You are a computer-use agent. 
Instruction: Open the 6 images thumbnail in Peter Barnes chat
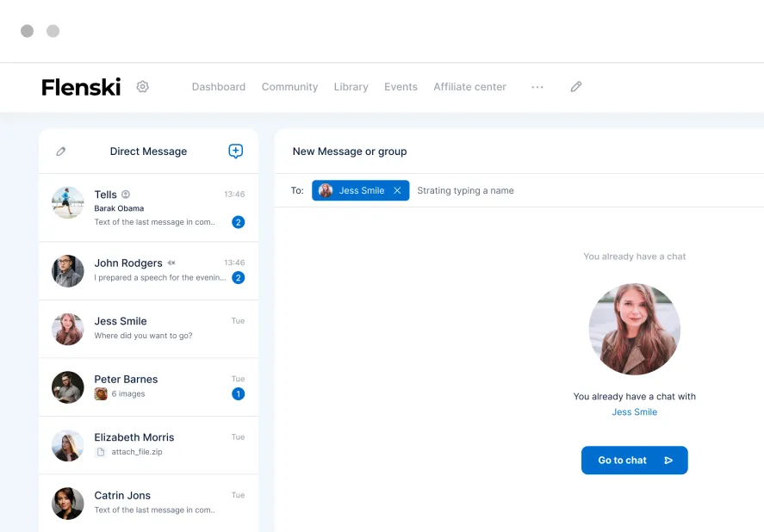[101, 394]
